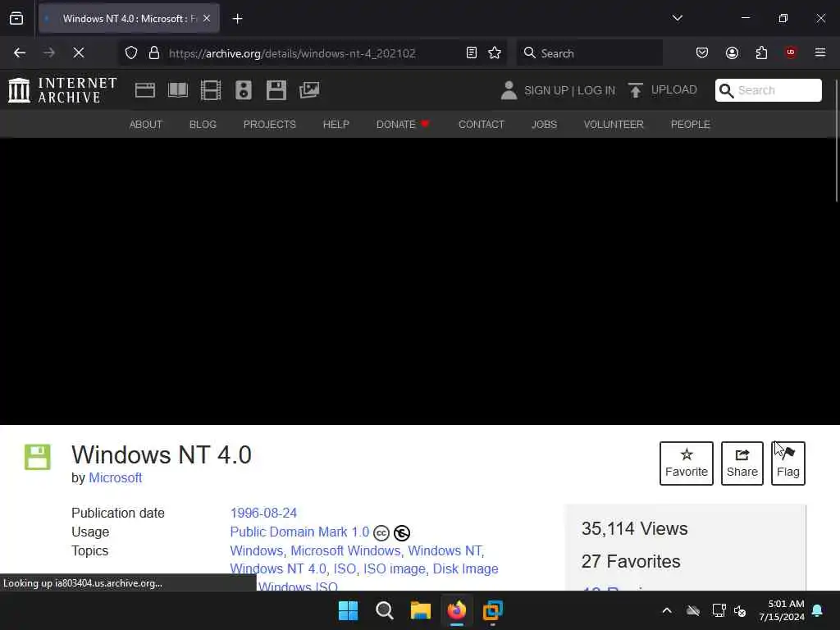The height and width of the screenshot is (630, 840).
Task: Click the Share button
Action: (x=742, y=463)
